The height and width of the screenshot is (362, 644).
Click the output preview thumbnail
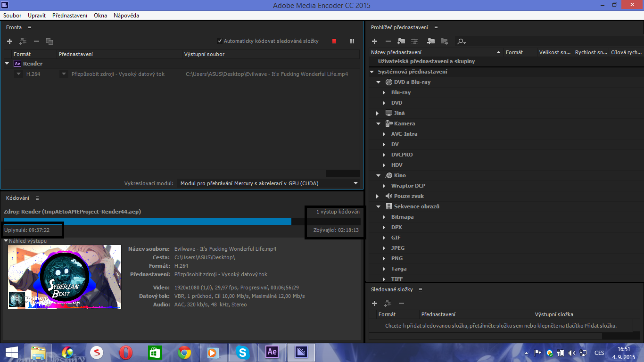65,277
